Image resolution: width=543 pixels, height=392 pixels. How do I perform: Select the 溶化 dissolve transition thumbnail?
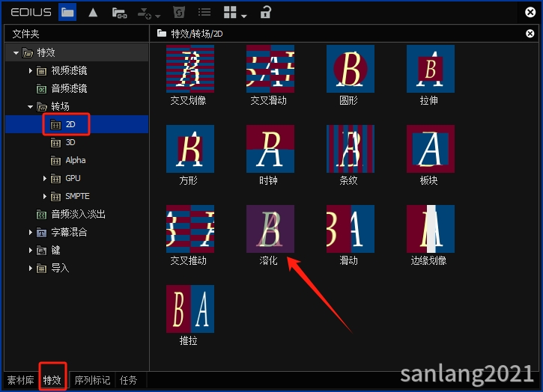click(270, 229)
